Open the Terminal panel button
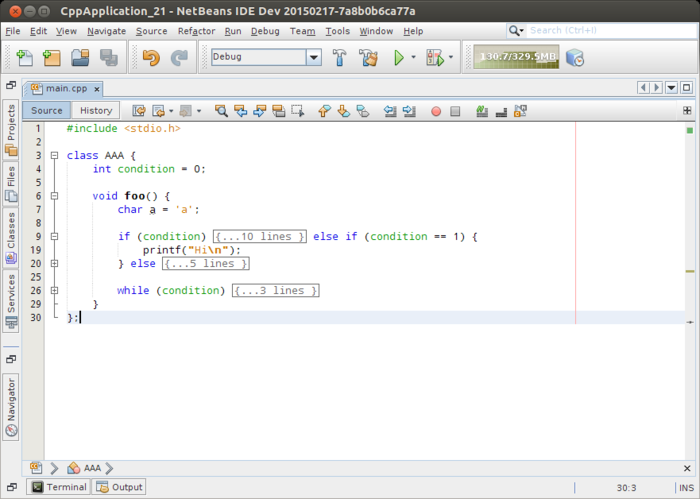Image resolution: width=700 pixels, height=499 pixels. click(x=58, y=487)
